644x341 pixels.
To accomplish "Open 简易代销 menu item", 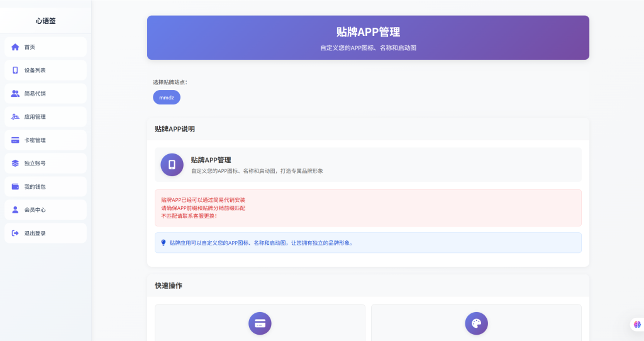I will [45, 94].
